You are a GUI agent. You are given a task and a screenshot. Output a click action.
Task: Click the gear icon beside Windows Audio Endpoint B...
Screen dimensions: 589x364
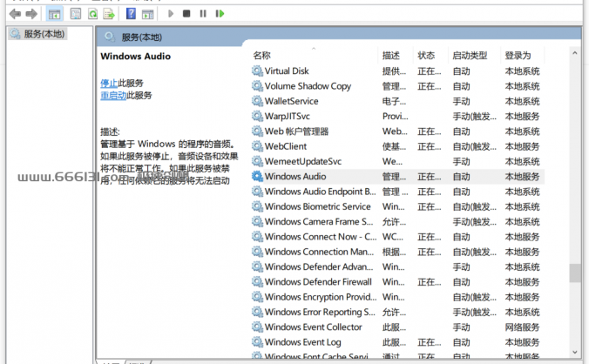point(257,192)
